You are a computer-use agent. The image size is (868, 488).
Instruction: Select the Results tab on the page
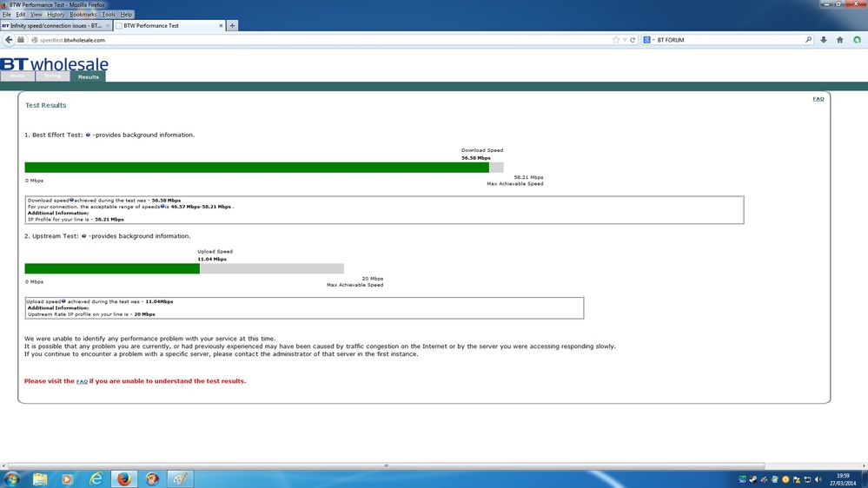[88, 77]
